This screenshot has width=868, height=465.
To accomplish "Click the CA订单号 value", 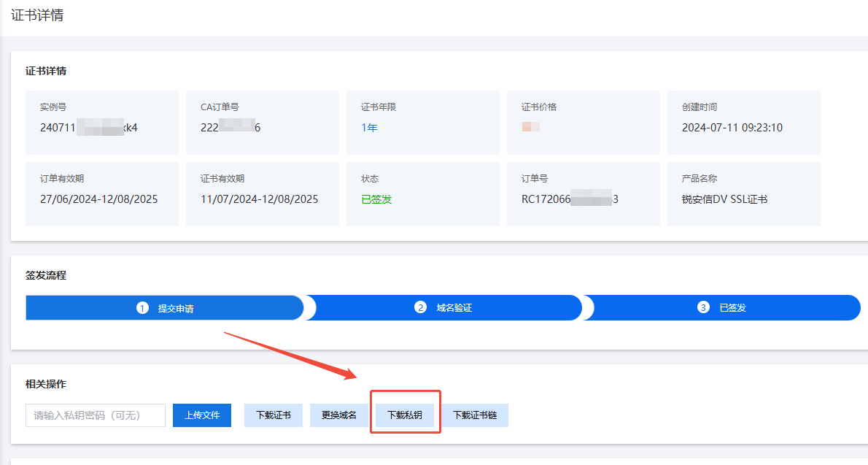I will click(230, 128).
